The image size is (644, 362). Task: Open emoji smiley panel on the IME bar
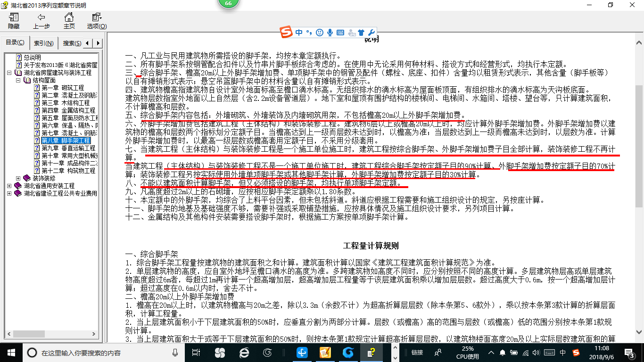(320, 33)
